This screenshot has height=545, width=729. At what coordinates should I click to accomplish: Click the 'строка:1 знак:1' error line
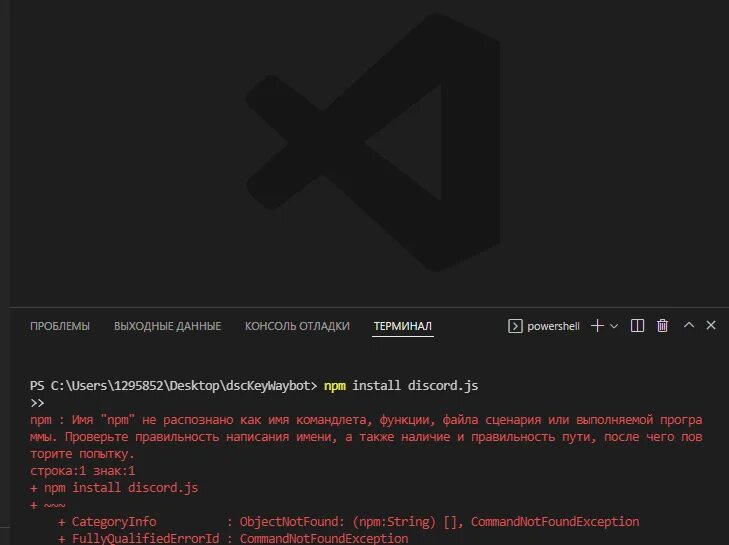(x=82, y=471)
